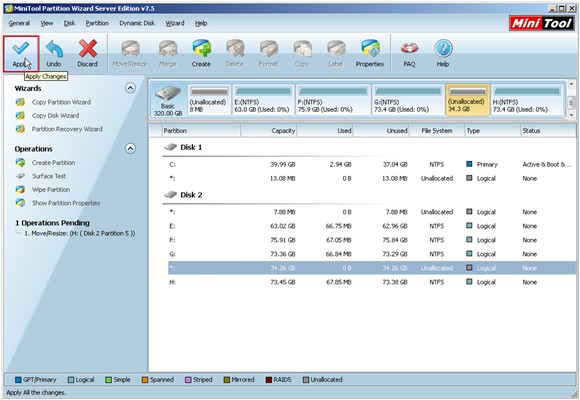Select the E: 63.02 GB partition row
This screenshot has height=400, width=580.
tap(372, 226)
